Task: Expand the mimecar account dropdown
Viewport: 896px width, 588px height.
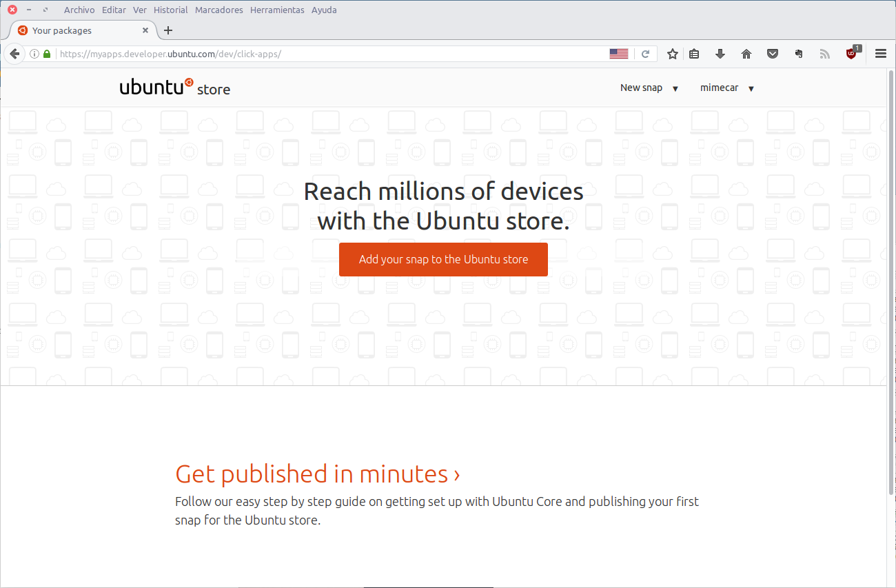Action: pyautogui.click(x=727, y=88)
